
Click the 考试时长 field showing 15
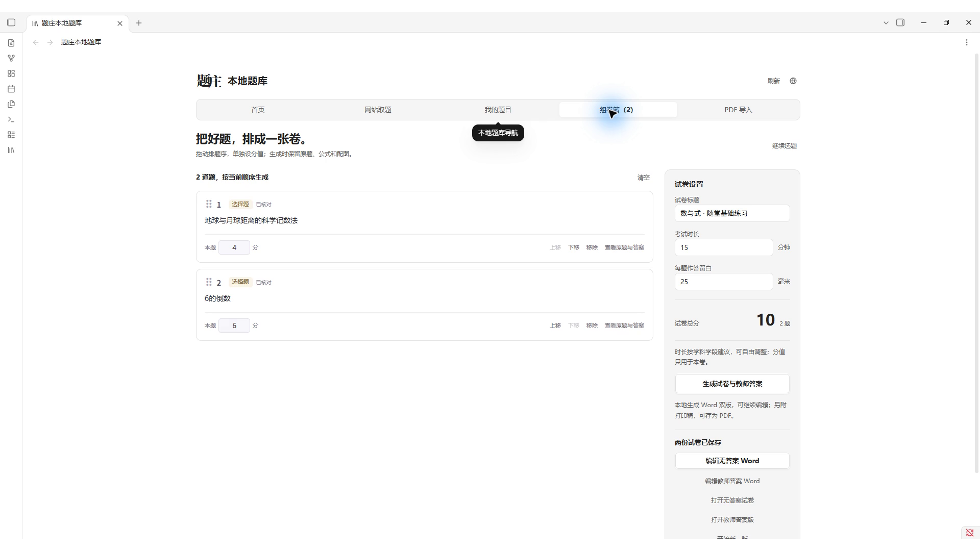click(x=724, y=247)
